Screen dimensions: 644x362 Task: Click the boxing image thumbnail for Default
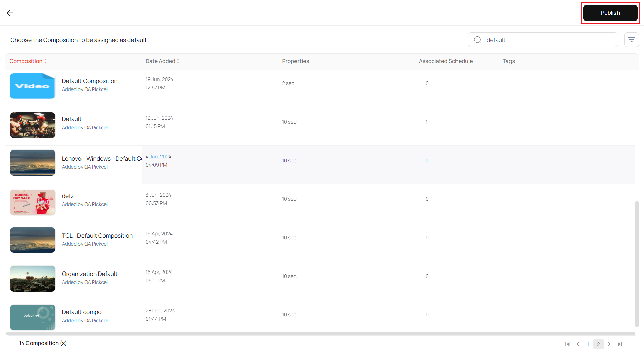pyautogui.click(x=33, y=125)
